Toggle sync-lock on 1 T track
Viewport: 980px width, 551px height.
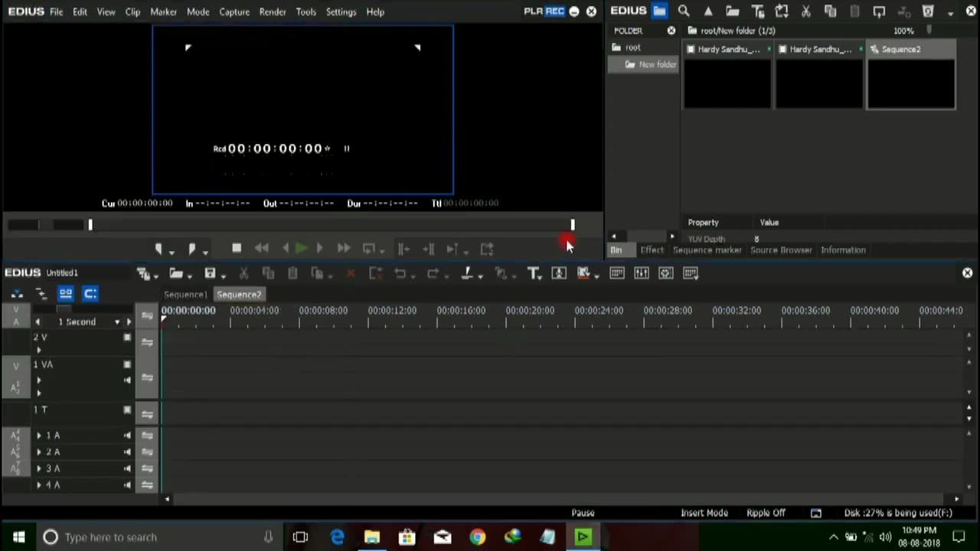(147, 414)
